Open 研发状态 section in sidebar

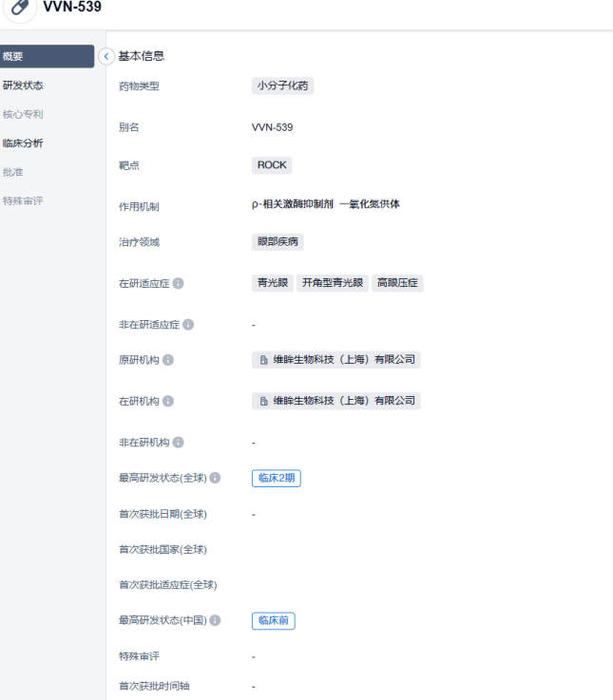(23, 85)
